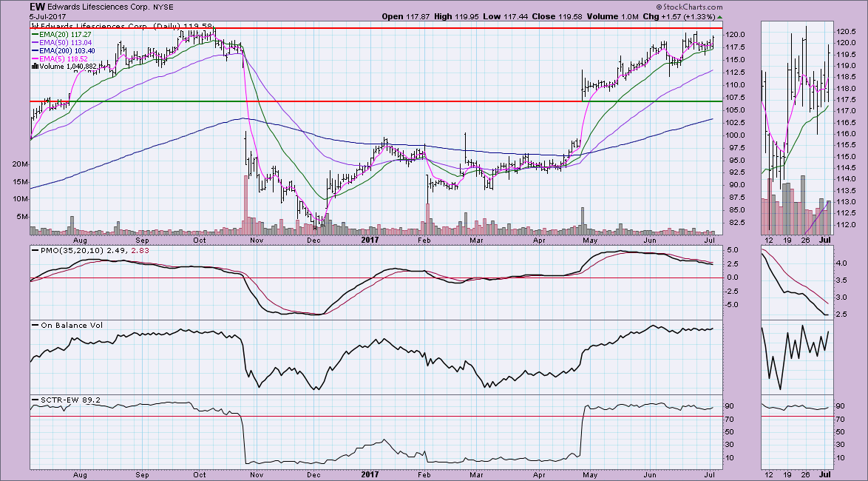Click the EMA(50) purple legend line marker
This screenshot has height=481, width=868.
pos(34,42)
